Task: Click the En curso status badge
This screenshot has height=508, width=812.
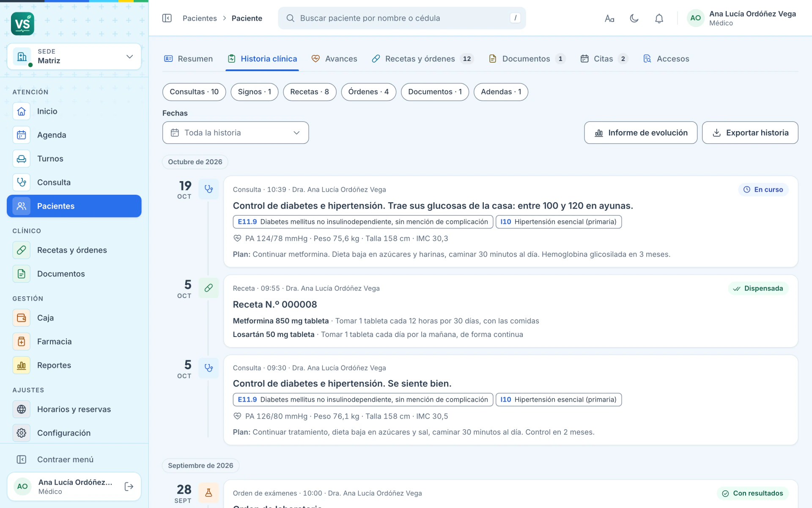Action: [763, 190]
